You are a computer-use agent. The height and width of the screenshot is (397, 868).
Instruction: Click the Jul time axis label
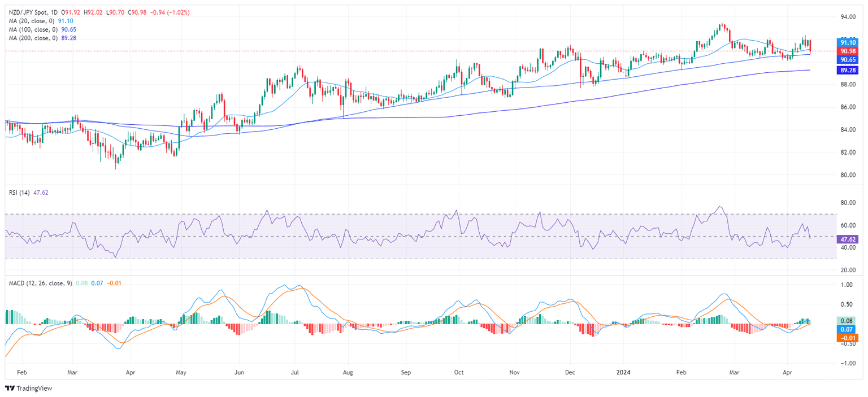pos(294,373)
